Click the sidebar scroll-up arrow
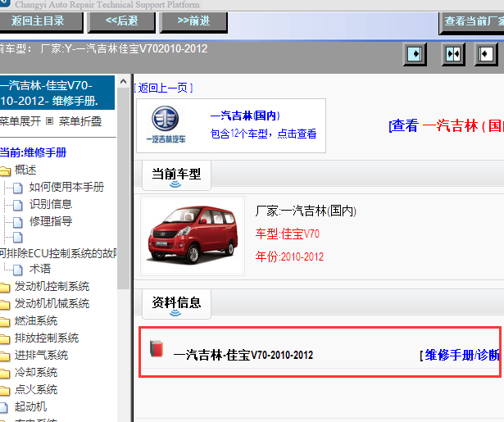The width and height of the screenshot is (504, 422). click(123, 82)
